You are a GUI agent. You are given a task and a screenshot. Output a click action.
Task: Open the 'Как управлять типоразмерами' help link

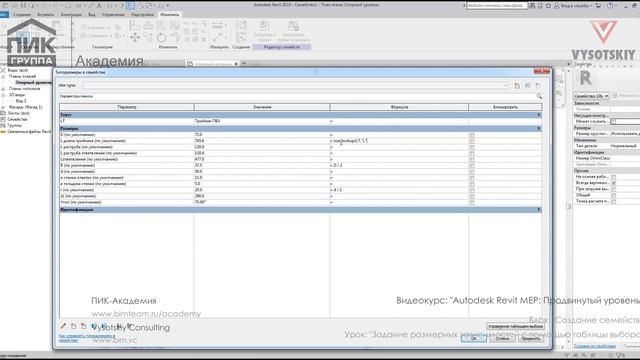(x=87, y=338)
